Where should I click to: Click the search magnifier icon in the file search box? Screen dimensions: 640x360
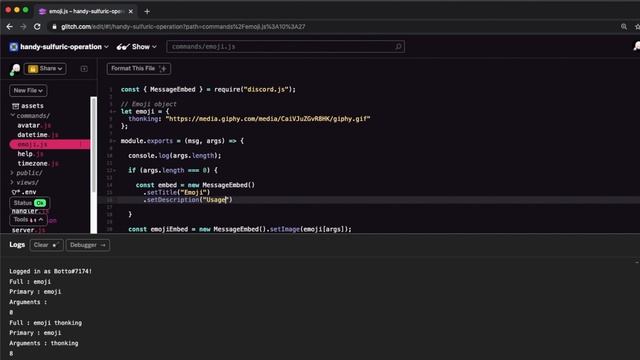click(398, 47)
